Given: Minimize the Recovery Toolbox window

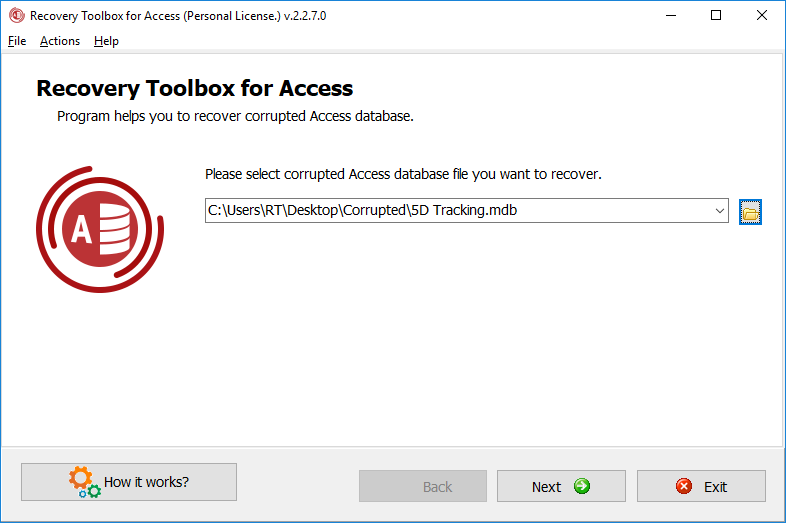Looking at the screenshot, I should (x=671, y=16).
